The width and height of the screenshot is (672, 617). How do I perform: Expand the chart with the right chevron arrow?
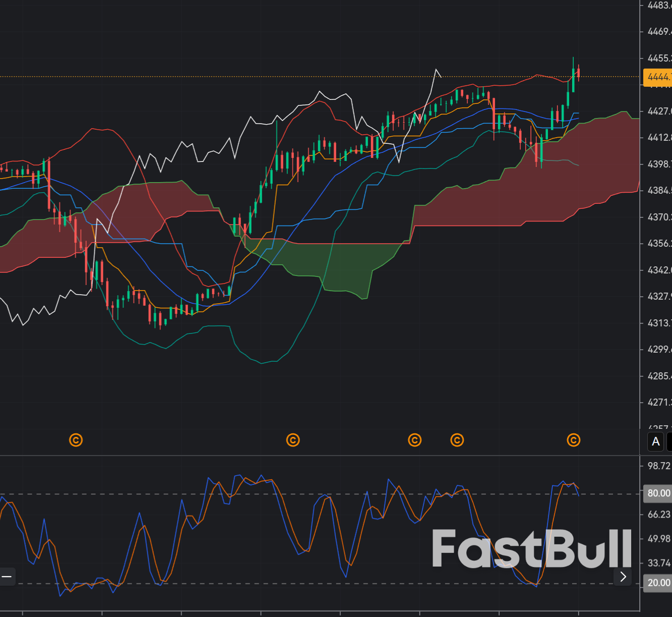coord(623,577)
